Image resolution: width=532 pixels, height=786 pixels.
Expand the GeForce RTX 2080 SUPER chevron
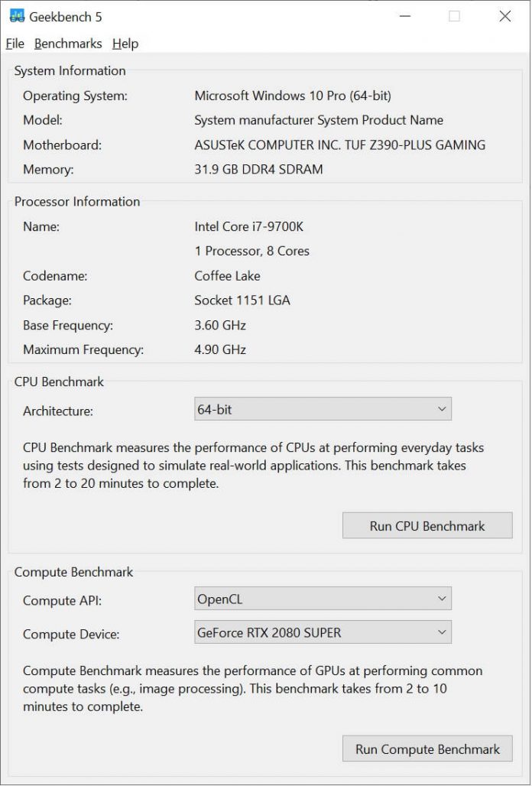point(442,632)
